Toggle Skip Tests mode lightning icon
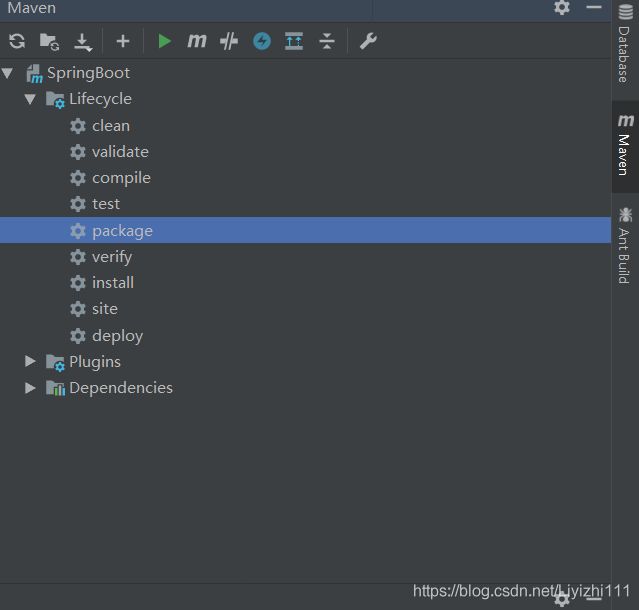Viewport: 639px width, 610px height. click(262, 41)
